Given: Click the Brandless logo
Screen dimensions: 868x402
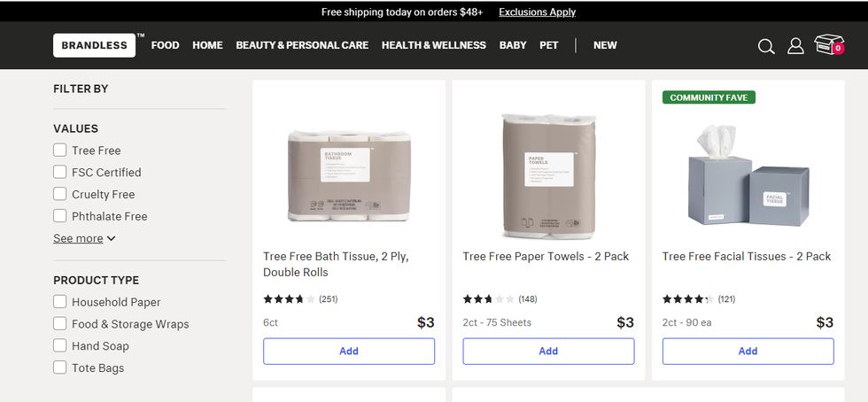Looking at the screenshot, I should (x=94, y=45).
